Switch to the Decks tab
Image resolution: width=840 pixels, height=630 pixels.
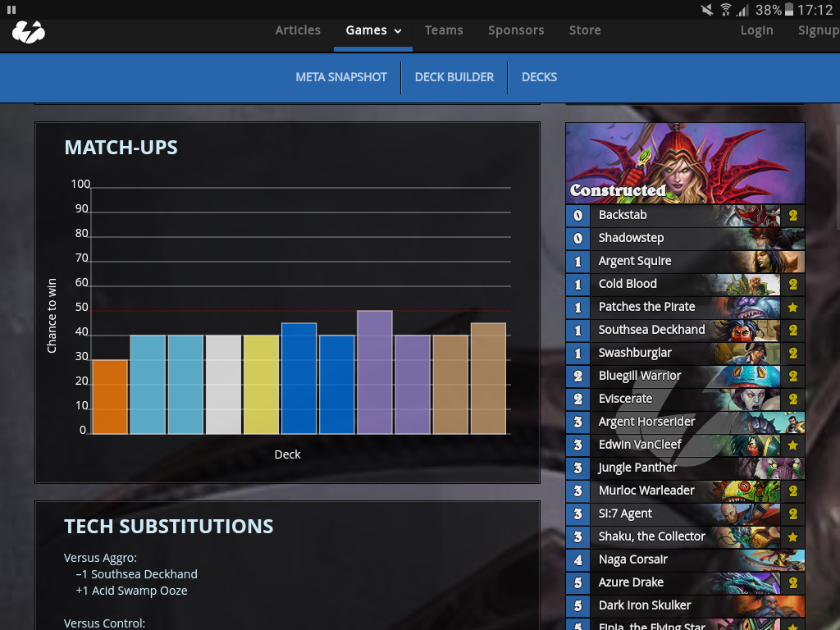coord(540,77)
